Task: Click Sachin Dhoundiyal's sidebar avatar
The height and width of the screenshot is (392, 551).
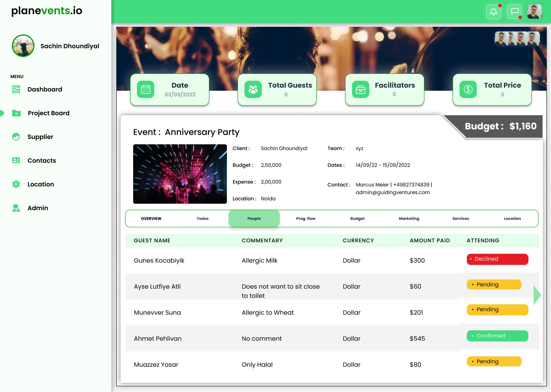Action: click(x=23, y=46)
